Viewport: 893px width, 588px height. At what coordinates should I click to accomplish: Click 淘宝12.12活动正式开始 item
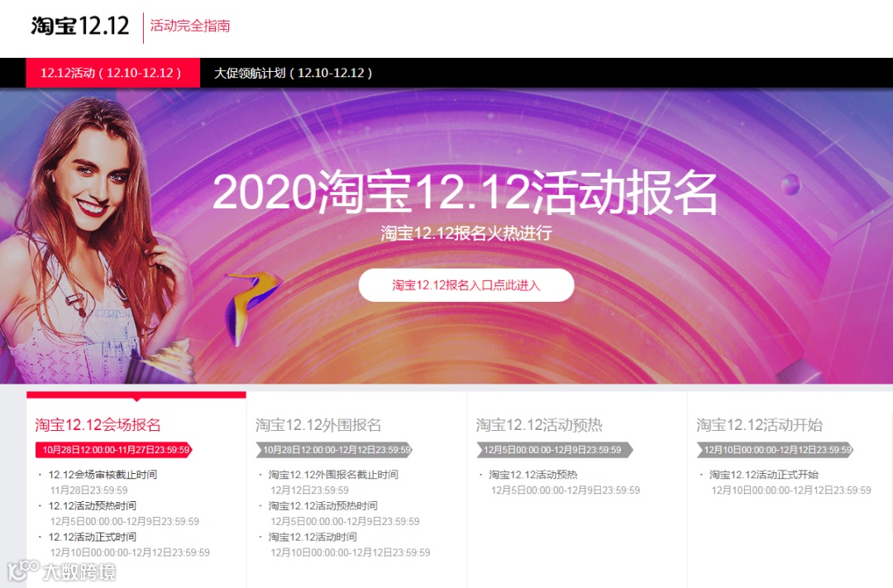[x=764, y=475]
